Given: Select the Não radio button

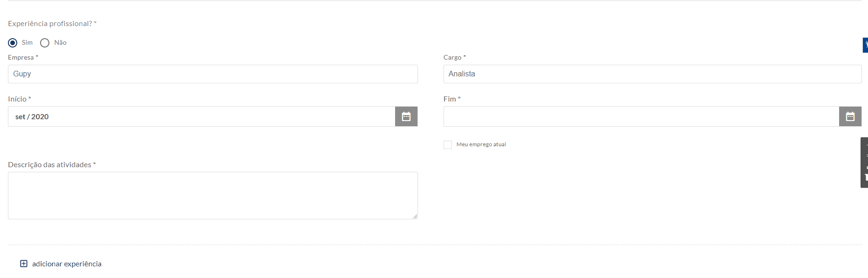Looking at the screenshot, I should pos(45,43).
